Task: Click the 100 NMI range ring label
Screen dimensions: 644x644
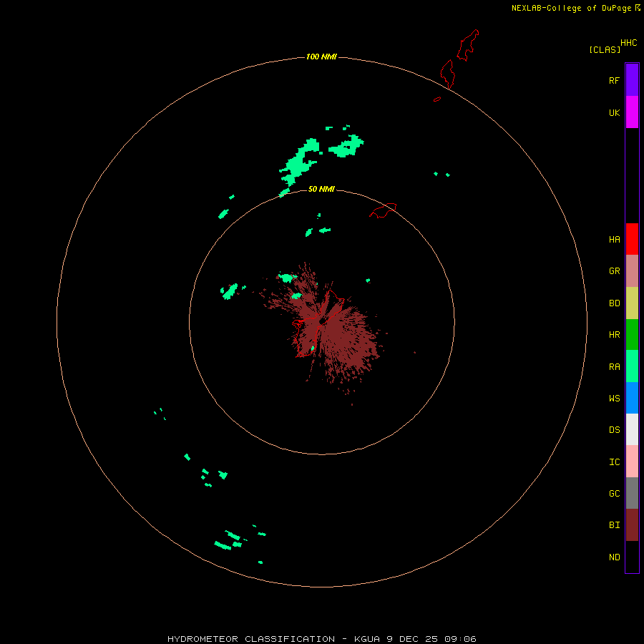Action: [x=321, y=57]
